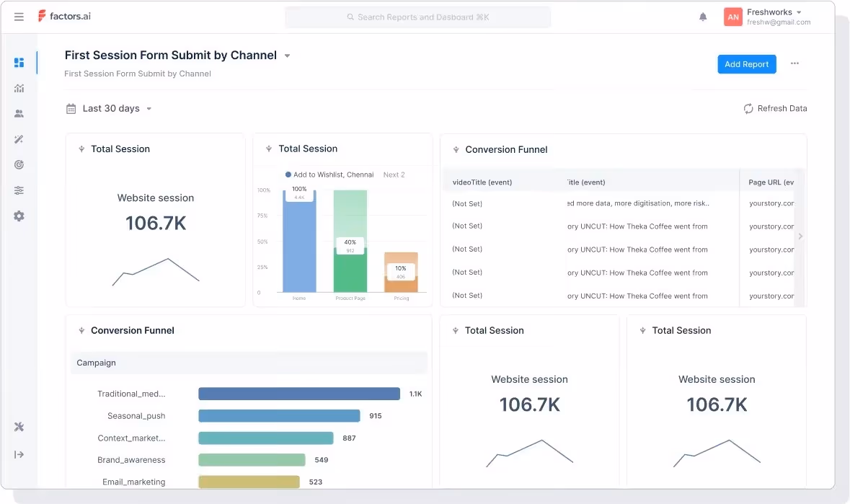Open the three-dot overflow menu near Add Report

coord(794,64)
